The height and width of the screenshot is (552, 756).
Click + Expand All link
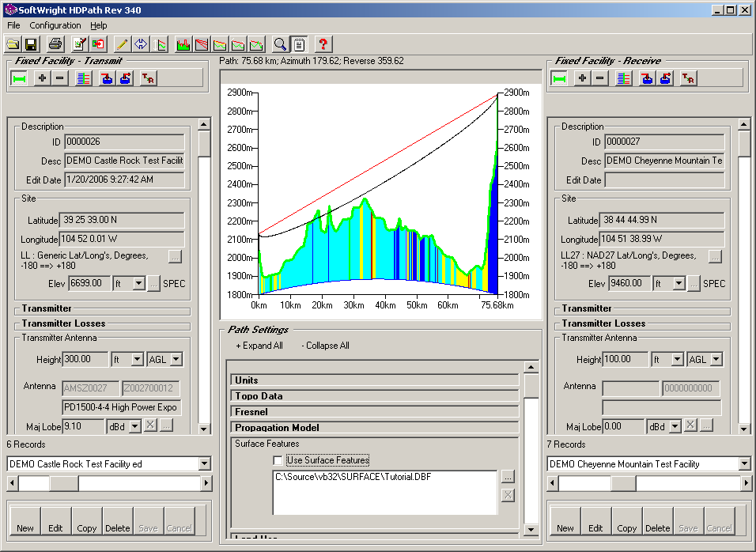click(x=259, y=346)
